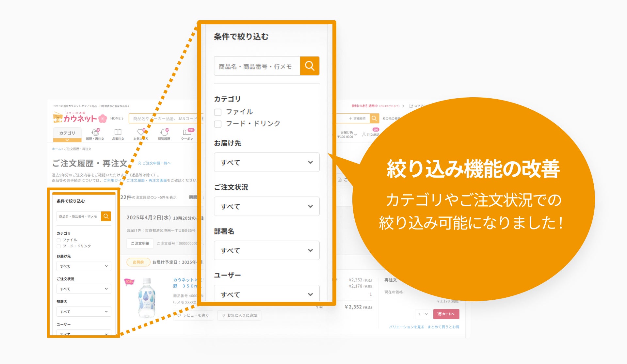Viewport: 627px width, 364px height.
Task: Tick the small ファイル checkbox in the left sidebar
Action: 59,240
